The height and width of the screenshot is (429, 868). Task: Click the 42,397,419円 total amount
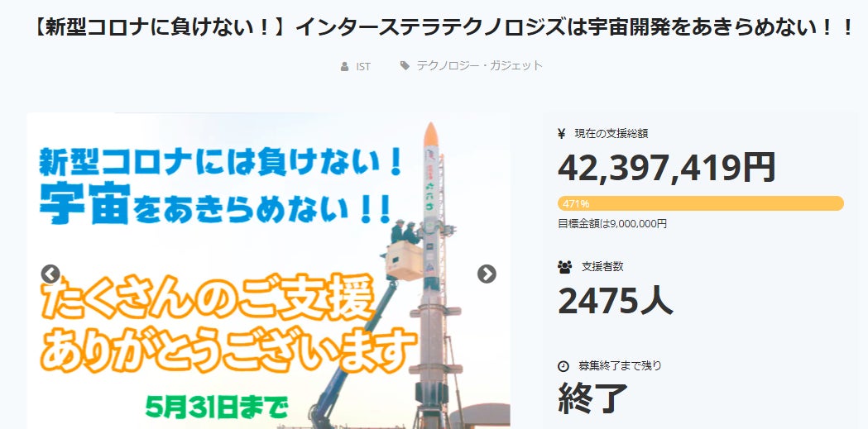pyautogui.click(x=666, y=168)
